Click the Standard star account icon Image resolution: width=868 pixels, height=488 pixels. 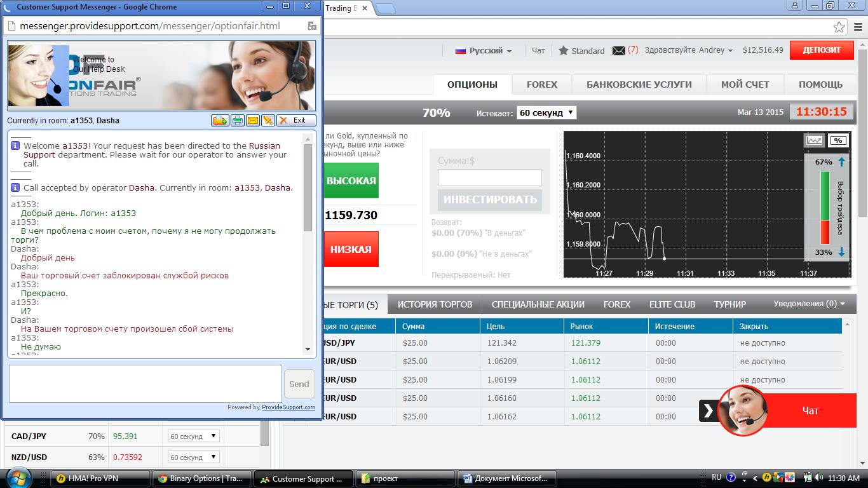click(563, 51)
